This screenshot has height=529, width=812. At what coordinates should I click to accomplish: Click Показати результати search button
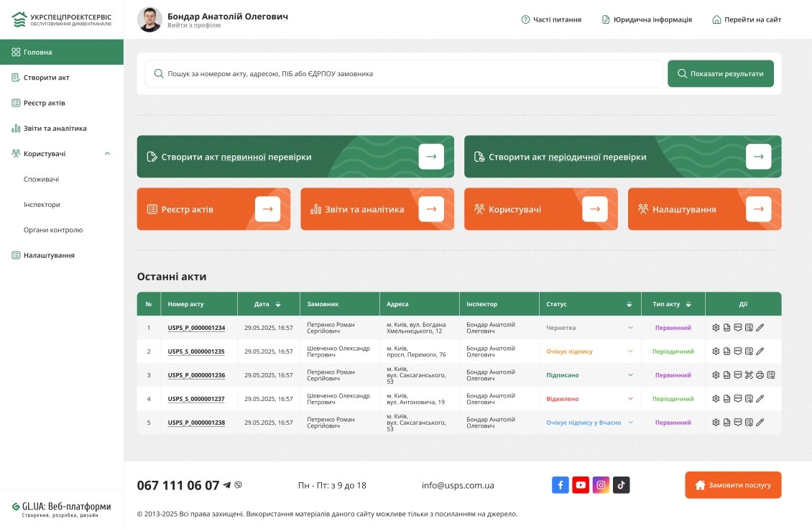[720, 73]
